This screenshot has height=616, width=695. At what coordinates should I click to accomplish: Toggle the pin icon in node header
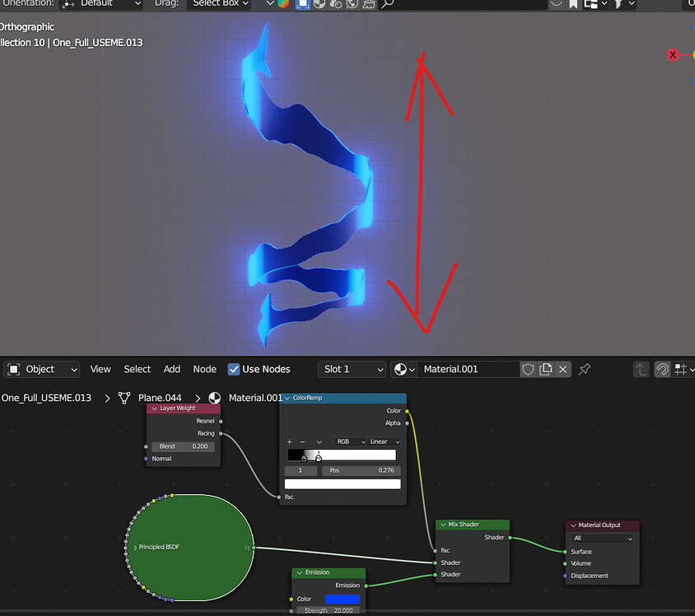point(585,369)
